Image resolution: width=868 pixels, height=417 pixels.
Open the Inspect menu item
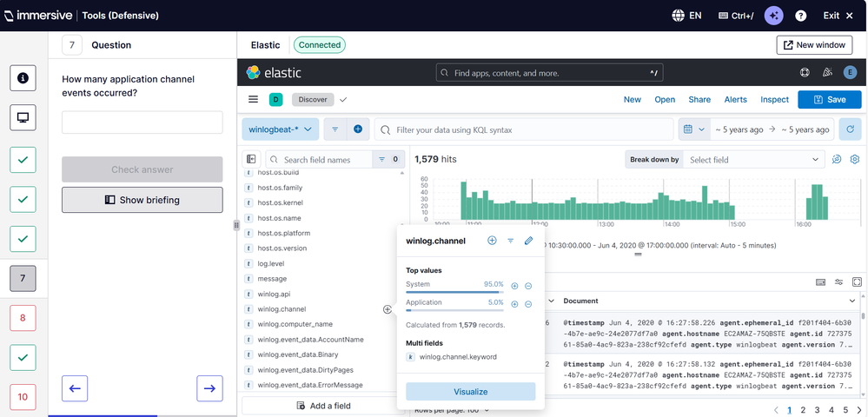[774, 100]
